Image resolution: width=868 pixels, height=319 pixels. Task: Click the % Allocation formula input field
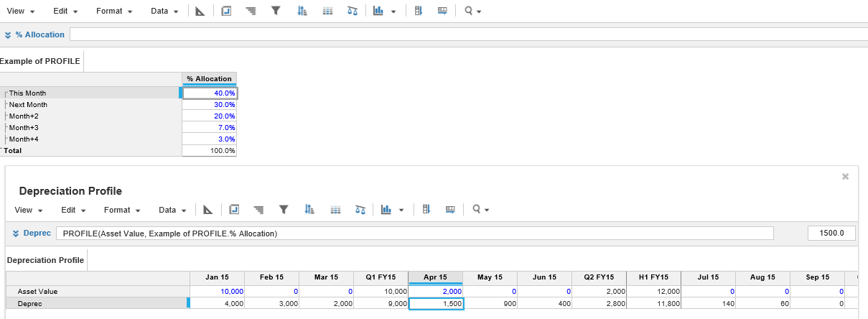(x=468, y=34)
